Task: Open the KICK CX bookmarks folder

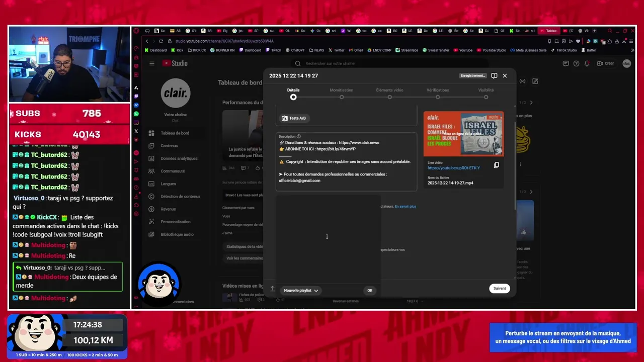Action: point(197,50)
